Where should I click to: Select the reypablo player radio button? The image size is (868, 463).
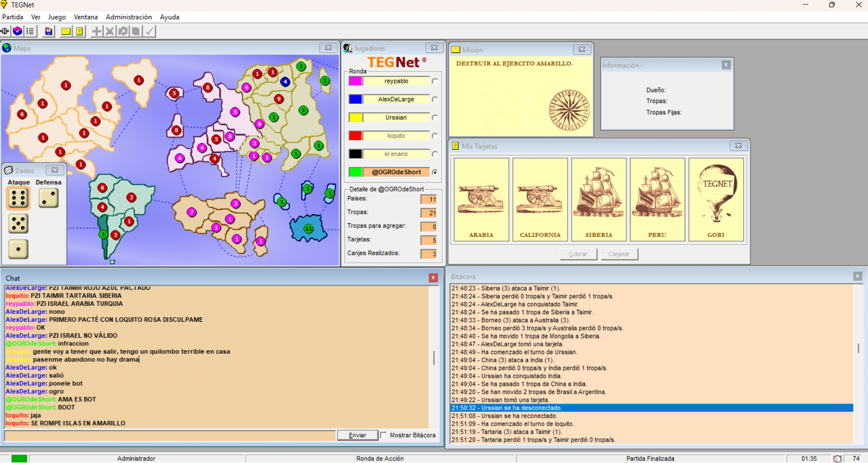click(435, 81)
